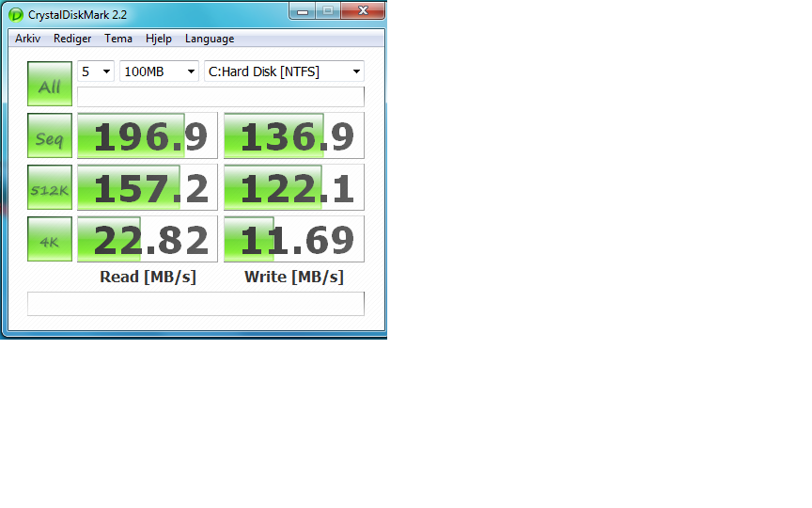The image size is (812, 508).
Task: Click the Read [MB/s] column label
Action: [148, 277]
